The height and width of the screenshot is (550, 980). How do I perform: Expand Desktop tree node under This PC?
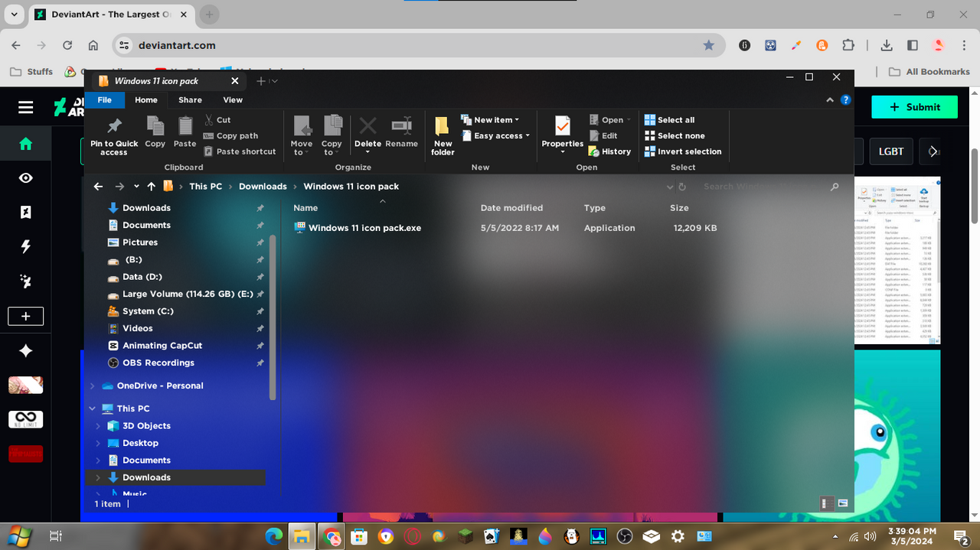(98, 444)
